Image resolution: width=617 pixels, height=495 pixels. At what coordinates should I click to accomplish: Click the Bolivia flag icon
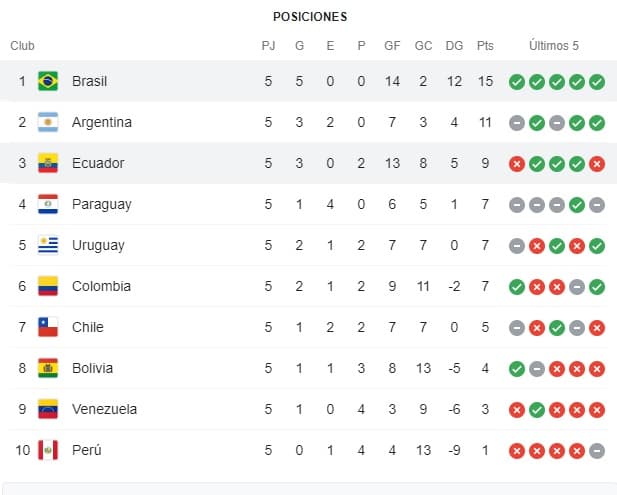tap(48, 368)
